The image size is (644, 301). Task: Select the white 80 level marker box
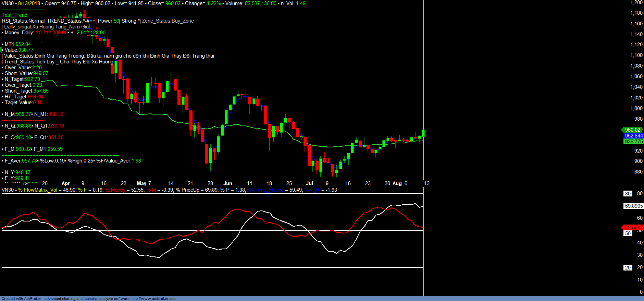[x=628, y=194]
